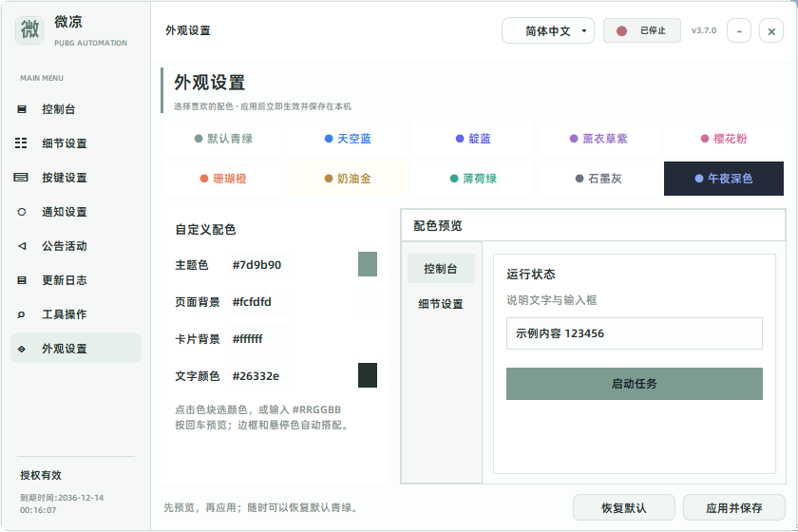Choose the 天空蓝 theme preset
Image resolution: width=798 pixels, height=532 pixels.
tap(348, 139)
